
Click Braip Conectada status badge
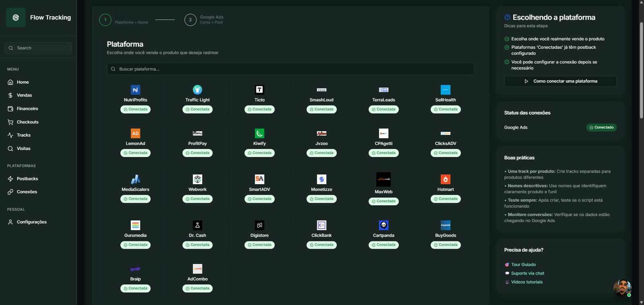pyautogui.click(x=135, y=289)
